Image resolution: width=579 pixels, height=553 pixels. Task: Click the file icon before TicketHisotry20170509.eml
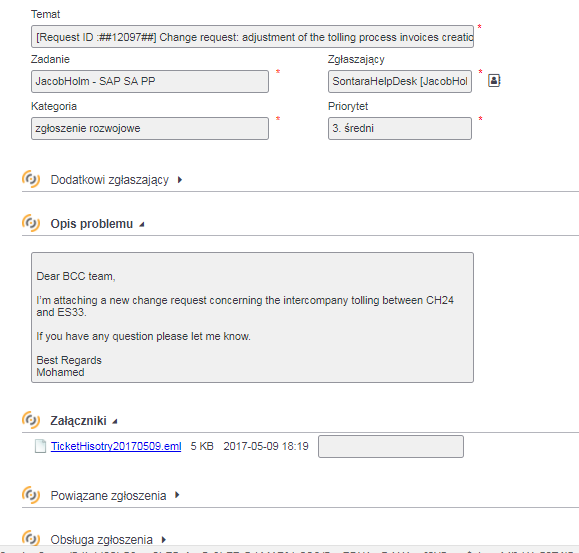pyautogui.click(x=40, y=446)
